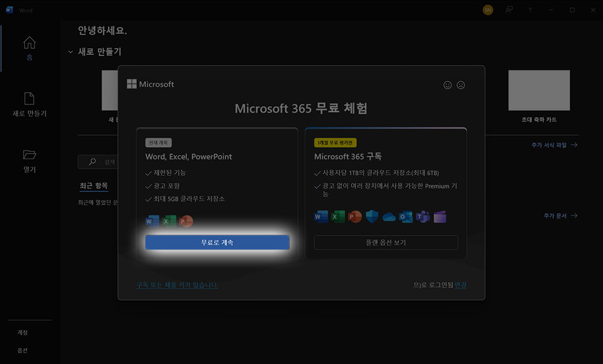
Task: Click the Microsoft 365 무료 체험 heading
Action: [301, 108]
